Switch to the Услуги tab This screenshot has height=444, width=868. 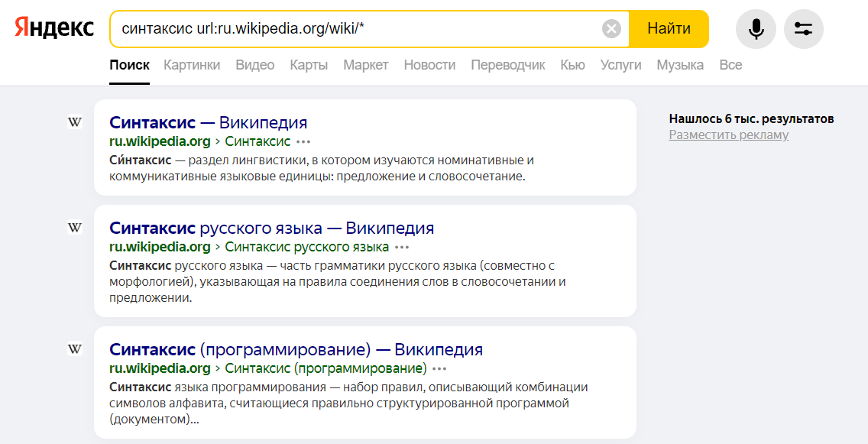[621, 65]
